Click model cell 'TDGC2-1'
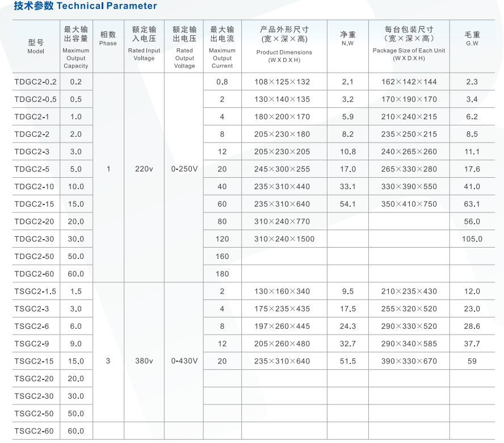This screenshot has width=504, height=443. coord(32,117)
